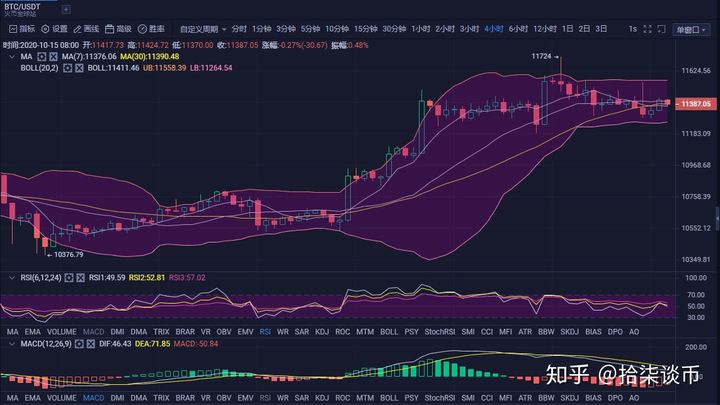Choose VOLUME in the row under the RSI chart
Viewport: 720px width, 405px height.
tap(62, 332)
